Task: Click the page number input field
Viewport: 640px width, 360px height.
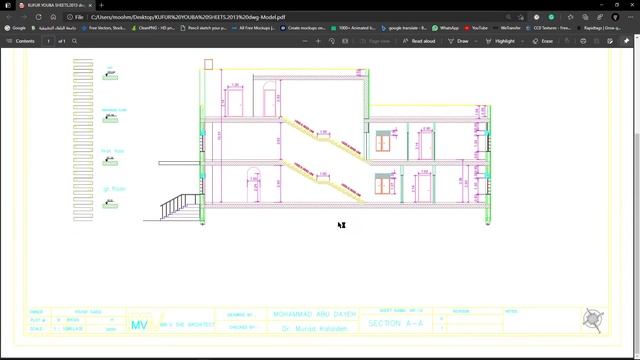Action: (48, 41)
